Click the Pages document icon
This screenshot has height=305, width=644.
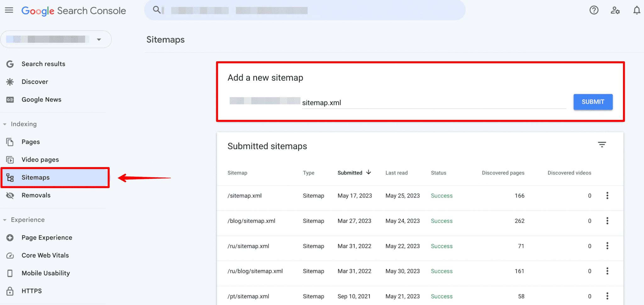(x=10, y=142)
